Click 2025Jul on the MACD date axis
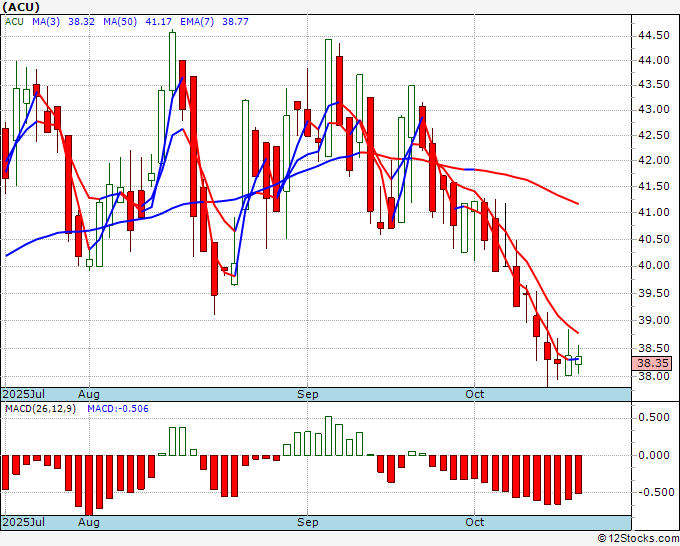The width and height of the screenshot is (680, 546). pyautogui.click(x=24, y=522)
